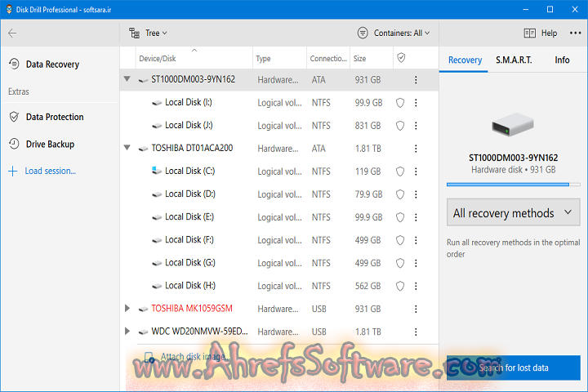588x392 pixels.
Task: Expand the TOSHIBA MK1059GSM disk
Action: coord(127,309)
